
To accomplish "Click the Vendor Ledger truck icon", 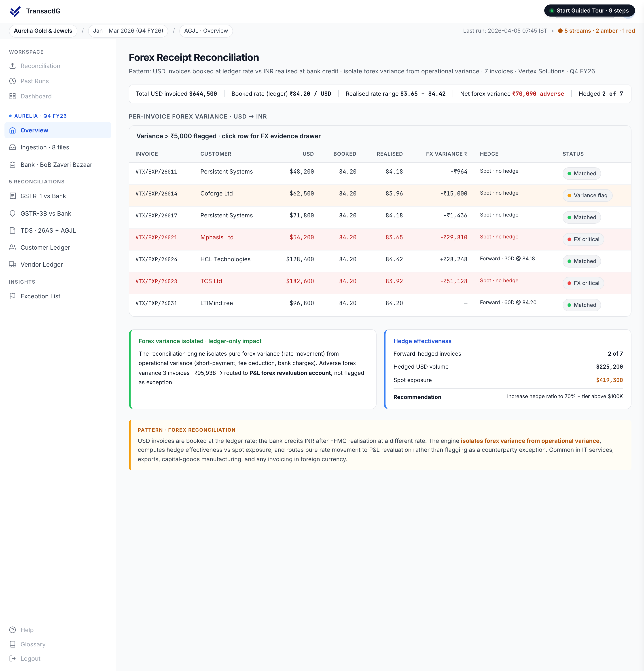I will pos(13,264).
